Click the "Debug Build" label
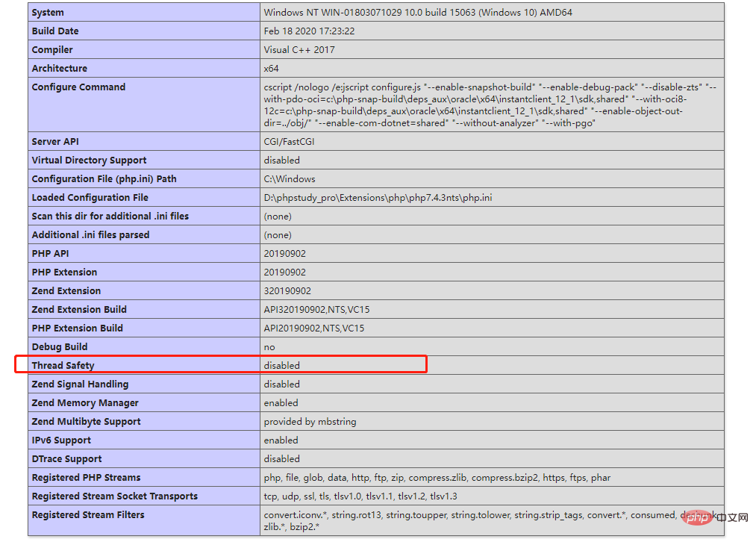This screenshot has width=756, height=542. point(60,347)
